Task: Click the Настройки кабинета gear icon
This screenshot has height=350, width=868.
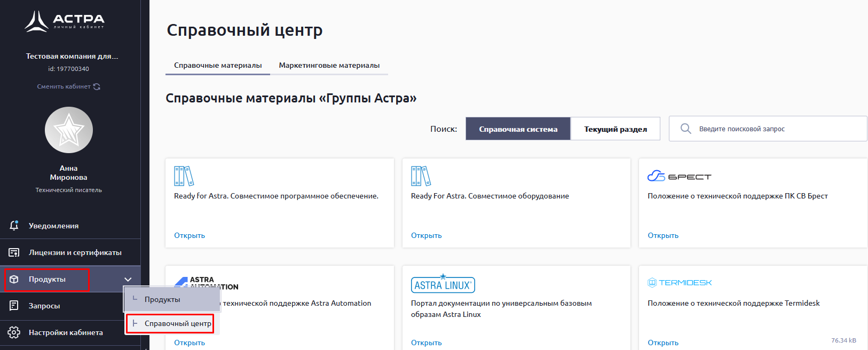Action: (x=14, y=332)
